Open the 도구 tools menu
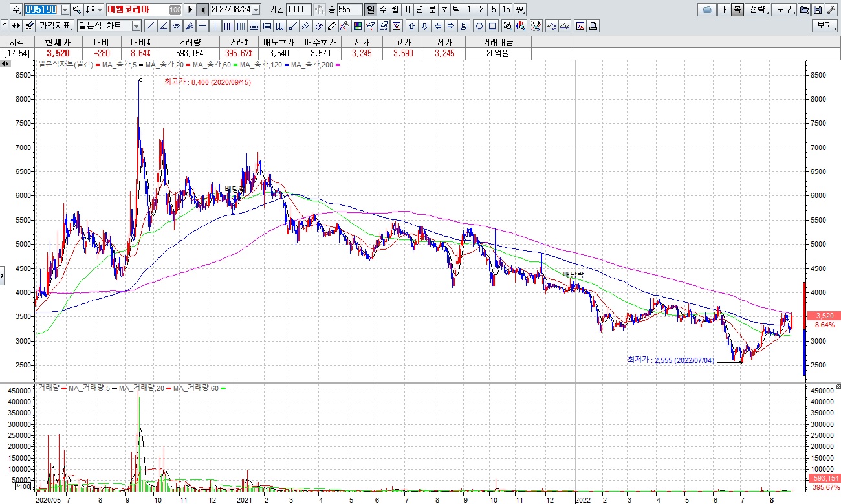The height and width of the screenshot is (504, 841). (785, 10)
